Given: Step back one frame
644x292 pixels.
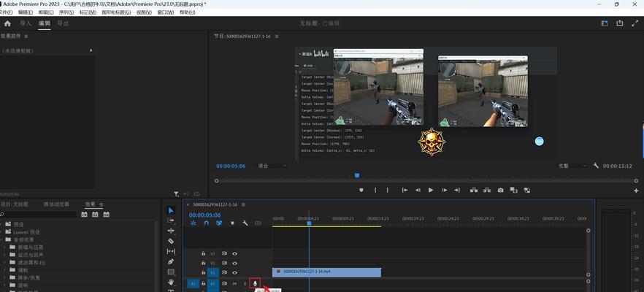Looking at the screenshot, I should (418, 190).
